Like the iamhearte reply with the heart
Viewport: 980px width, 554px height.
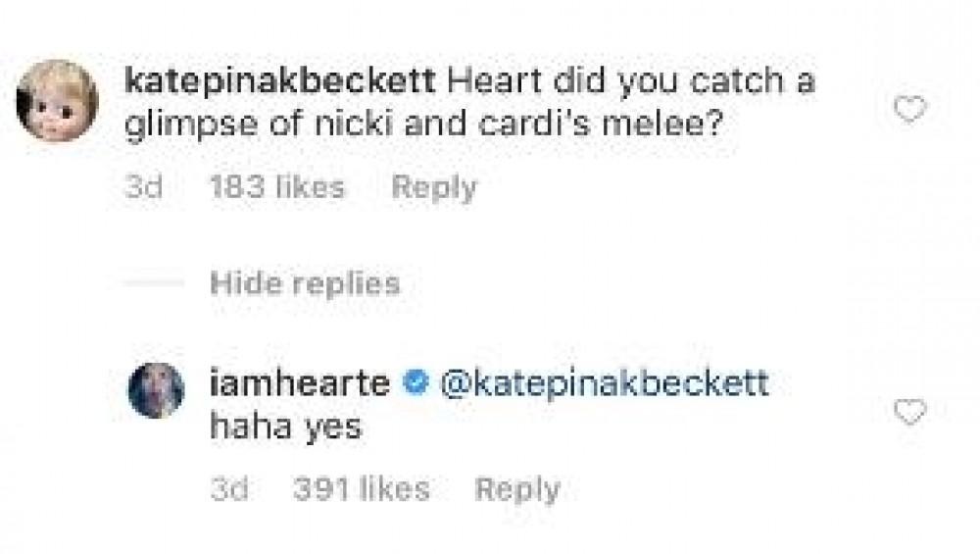(x=910, y=413)
